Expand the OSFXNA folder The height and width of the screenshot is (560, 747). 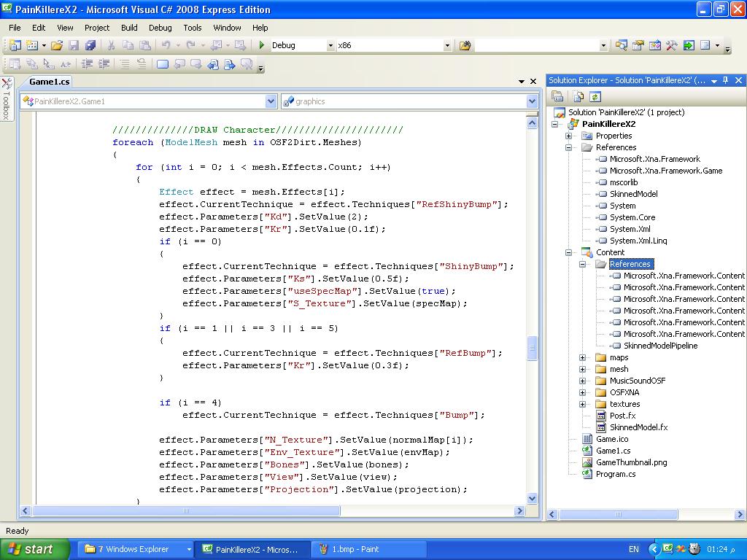click(582, 392)
